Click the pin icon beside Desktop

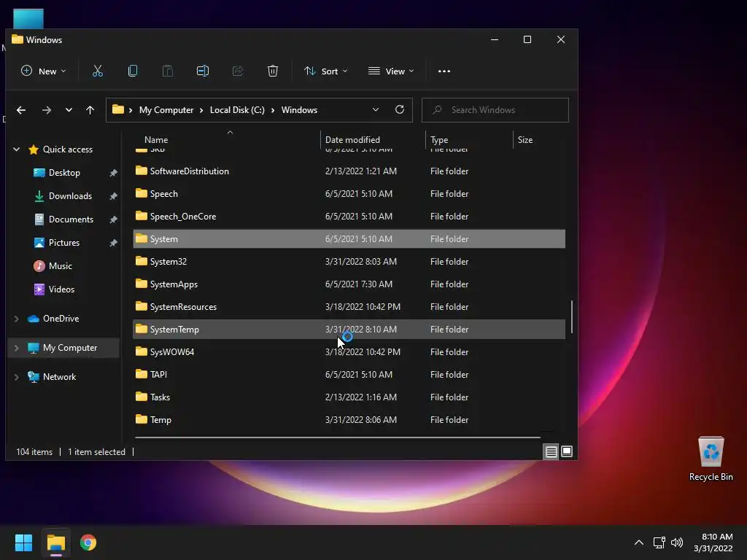(x=113, y=173)
